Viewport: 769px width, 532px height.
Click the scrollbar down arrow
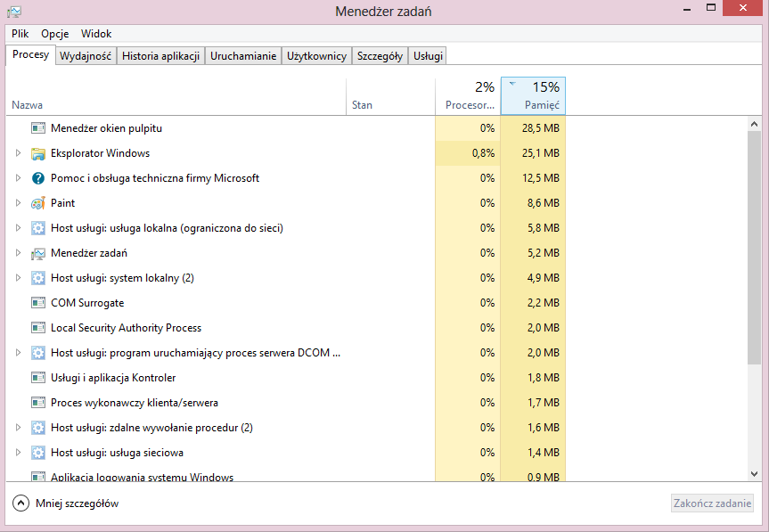(x=755, y=474)
